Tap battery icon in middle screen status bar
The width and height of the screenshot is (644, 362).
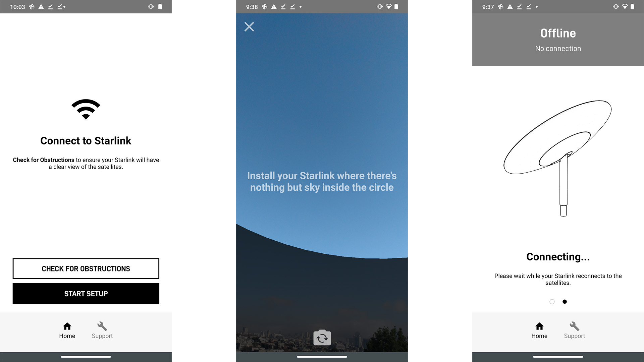click(396, 7)
